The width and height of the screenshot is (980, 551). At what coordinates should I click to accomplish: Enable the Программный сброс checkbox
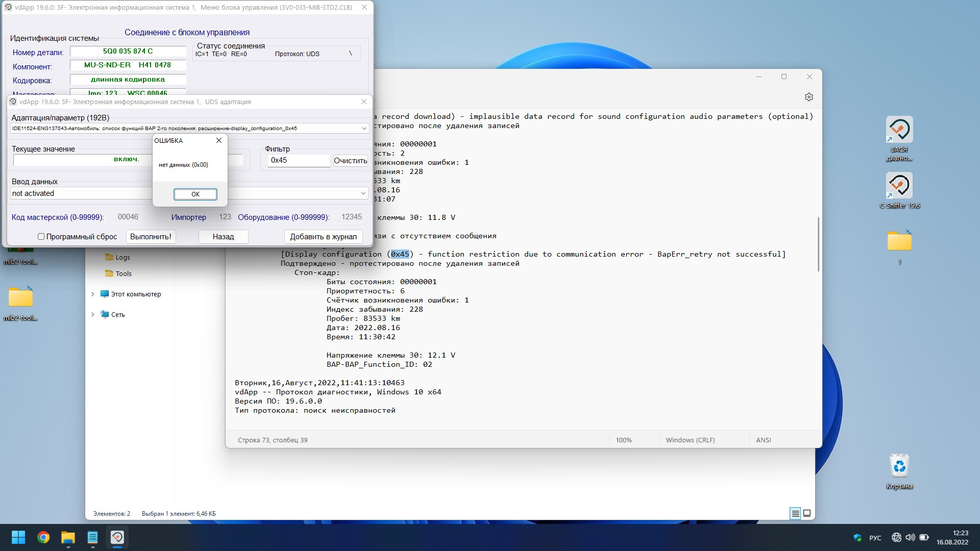41,237
